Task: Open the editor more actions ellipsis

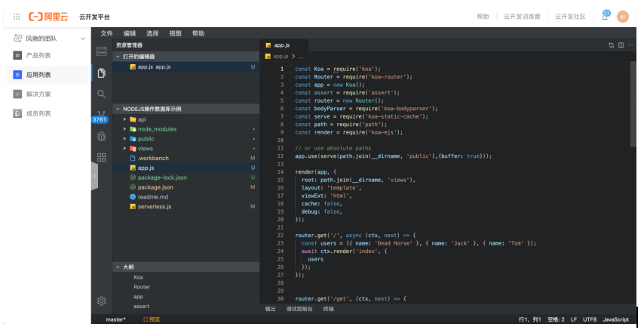Action: (x=630, y=45)
